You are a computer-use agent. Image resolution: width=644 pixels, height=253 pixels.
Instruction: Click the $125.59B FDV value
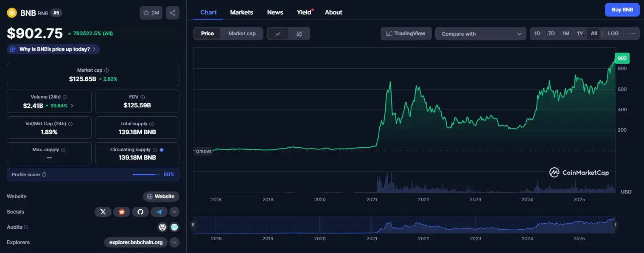(x=137, y=105)
